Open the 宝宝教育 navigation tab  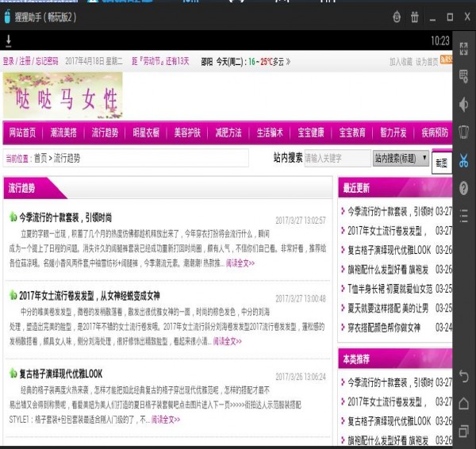352,132
